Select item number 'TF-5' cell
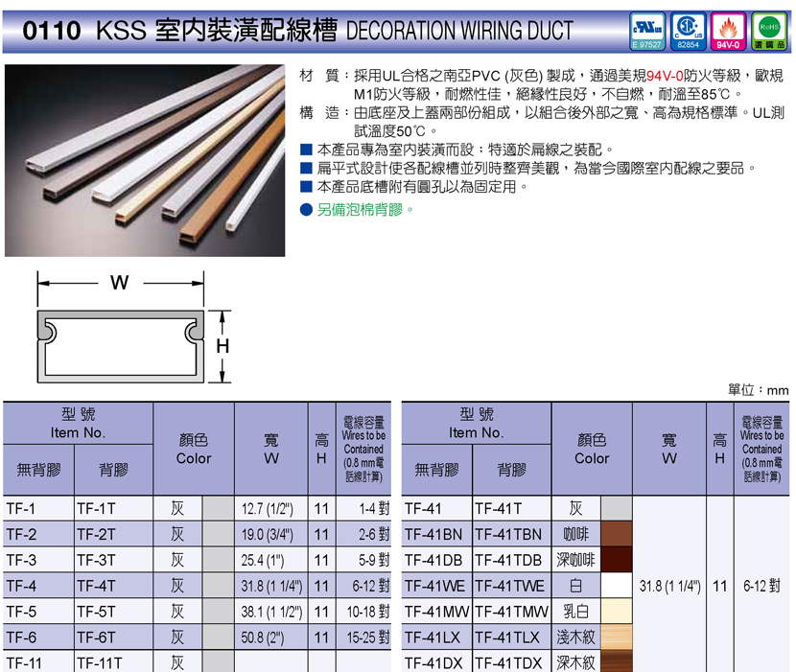 38,612
